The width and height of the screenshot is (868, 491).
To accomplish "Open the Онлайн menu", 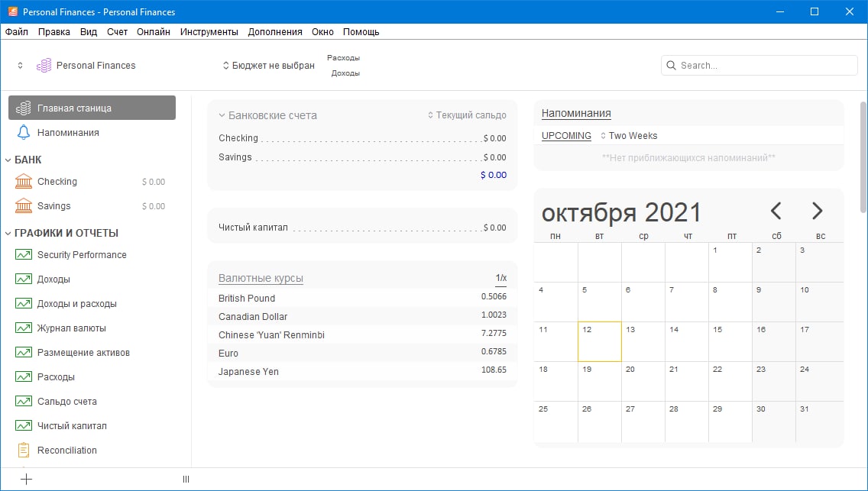I will click(154, 31).
